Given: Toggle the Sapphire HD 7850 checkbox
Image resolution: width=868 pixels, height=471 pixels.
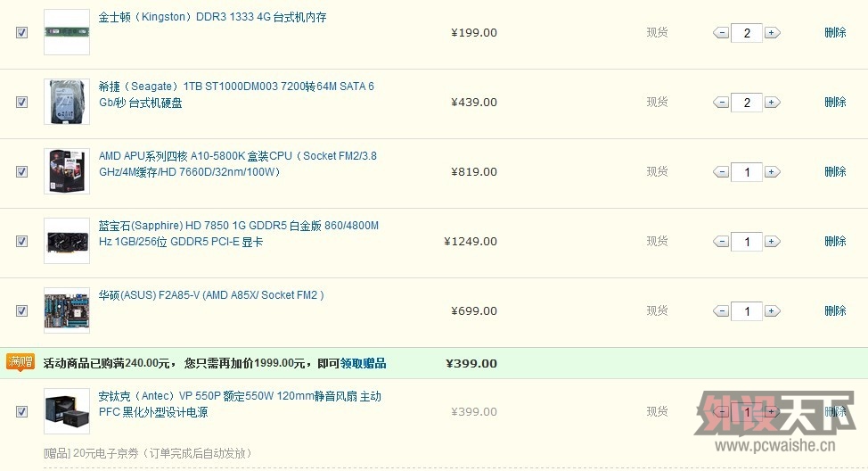Looking at the screenshot, I should tap(21, 241).
